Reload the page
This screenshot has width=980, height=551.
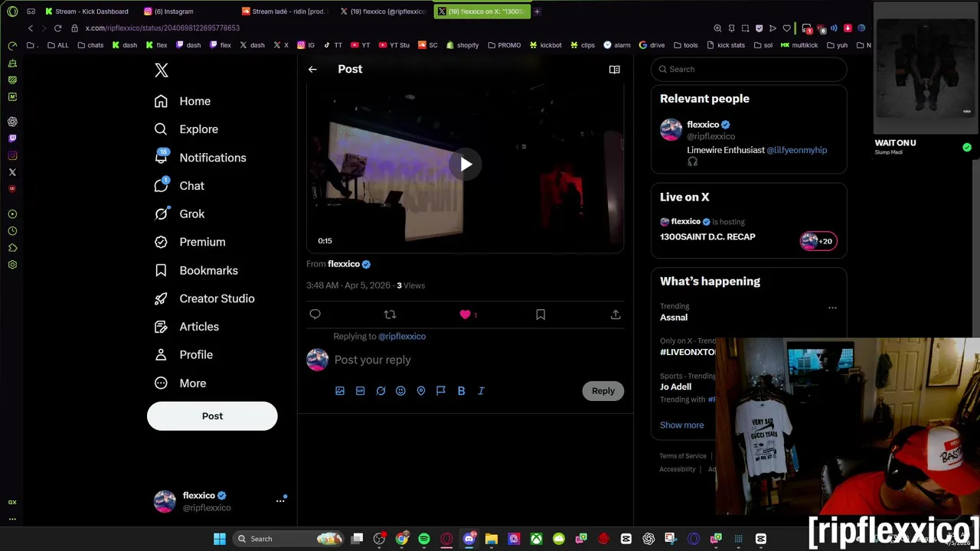tap(57, 28)
